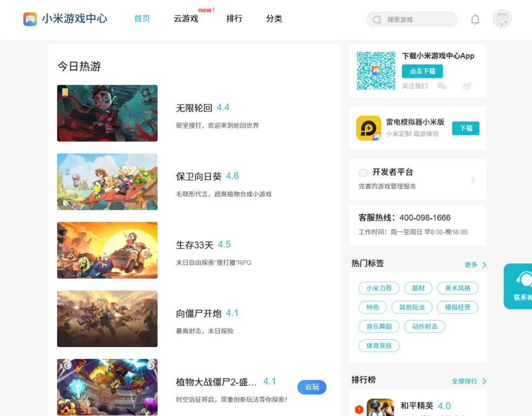Screen dimensions: 532x416
Task: Open the 云游戏 tab
Action: [186, 19]
